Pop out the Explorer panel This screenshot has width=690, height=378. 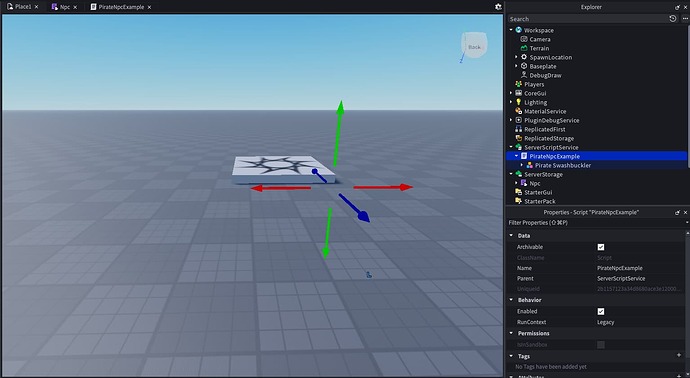[x=677, y=7]
